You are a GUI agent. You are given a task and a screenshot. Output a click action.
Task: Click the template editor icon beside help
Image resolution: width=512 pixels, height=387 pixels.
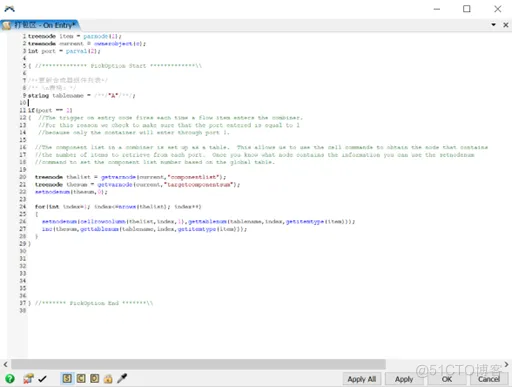point(28,379)
